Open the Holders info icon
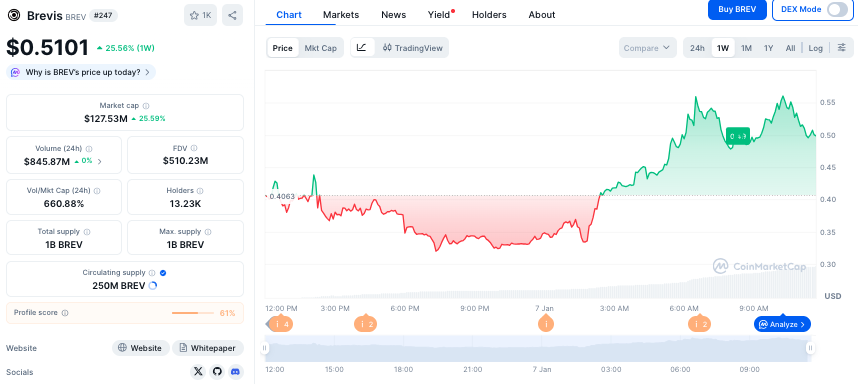 tap(200, 191)
